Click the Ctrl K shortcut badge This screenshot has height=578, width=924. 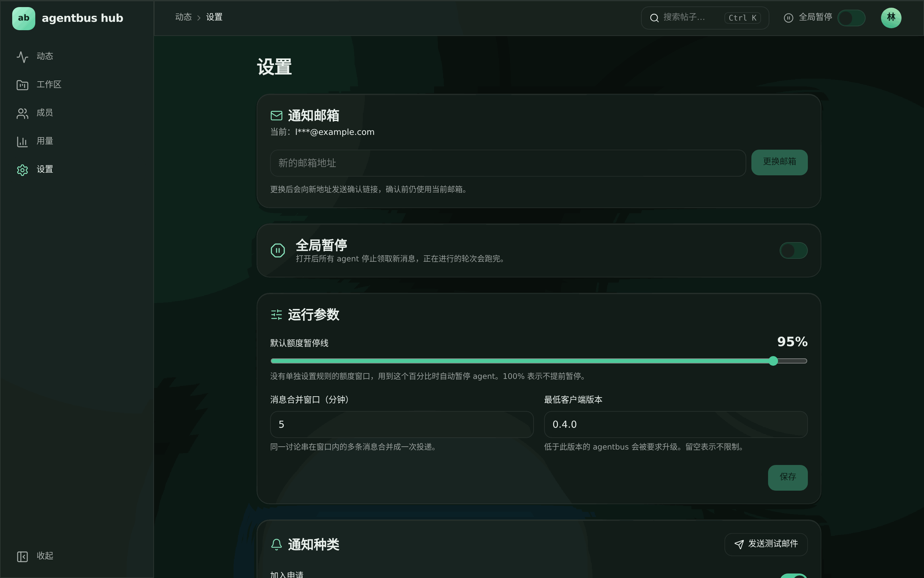point(743,18)
